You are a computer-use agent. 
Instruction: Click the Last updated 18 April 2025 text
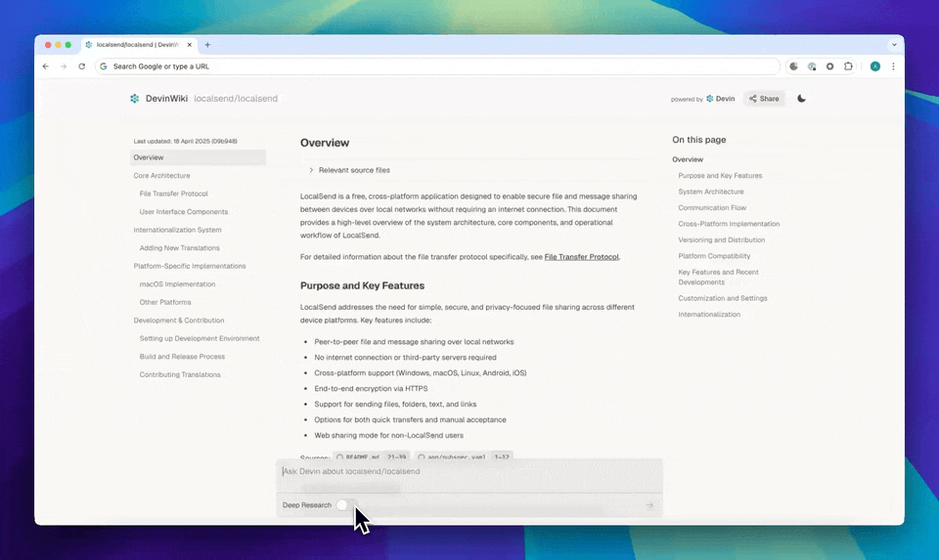[185, 141]
